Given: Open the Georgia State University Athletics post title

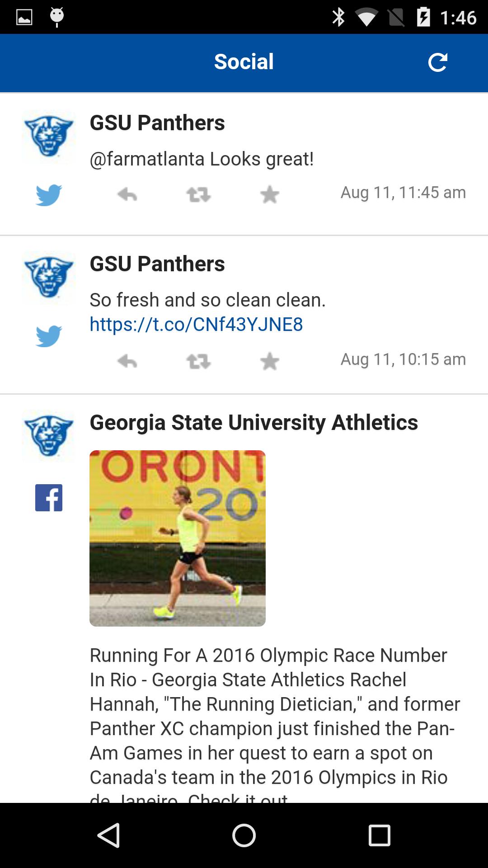Looking at the screenshot, I should click(x=253, y=422).
